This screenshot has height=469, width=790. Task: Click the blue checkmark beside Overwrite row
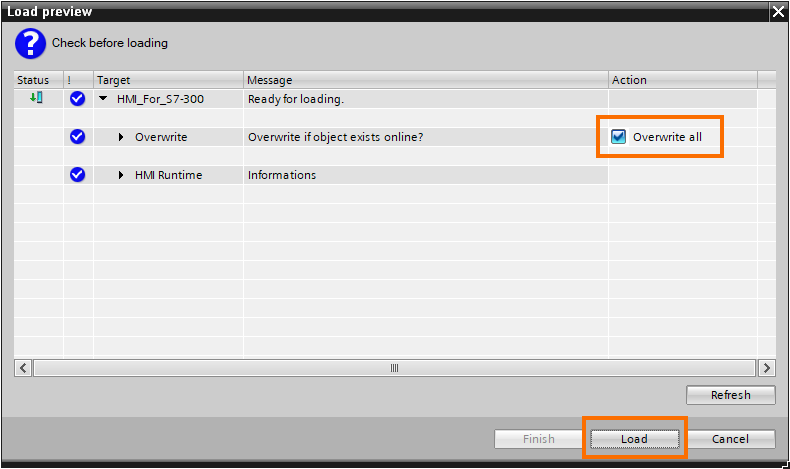click(78, 137)
